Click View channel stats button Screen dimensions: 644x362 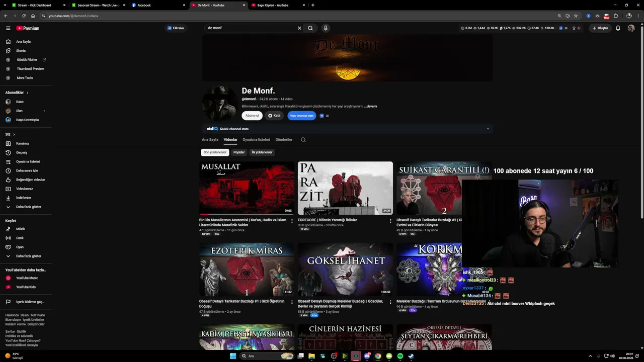(302, 116)
